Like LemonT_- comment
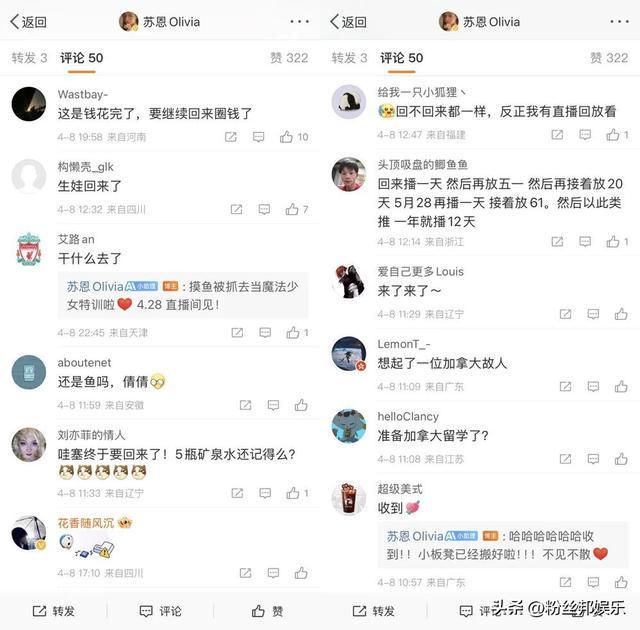Image resolution: width=640 pixels, height=630 pixels. point(621,386)
